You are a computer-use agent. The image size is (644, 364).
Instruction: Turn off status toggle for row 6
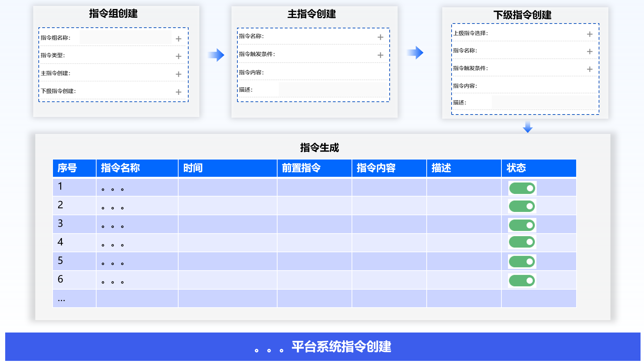tap(522, 281)
